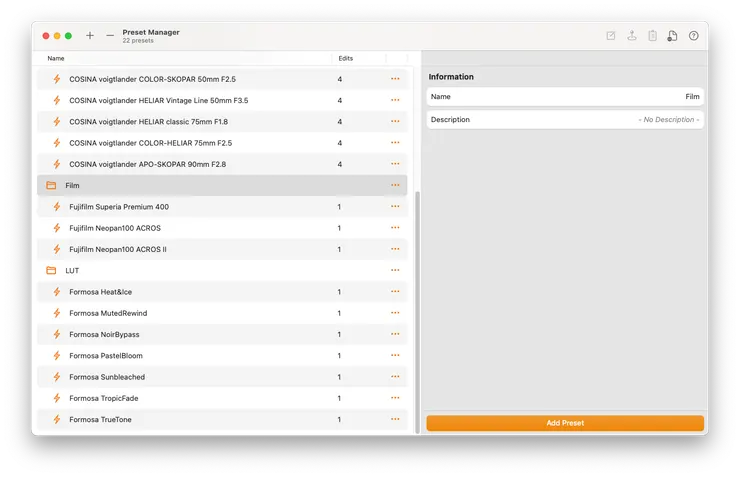
Task: Click the preset list vertical scrollbar
Action: (417, 311)
